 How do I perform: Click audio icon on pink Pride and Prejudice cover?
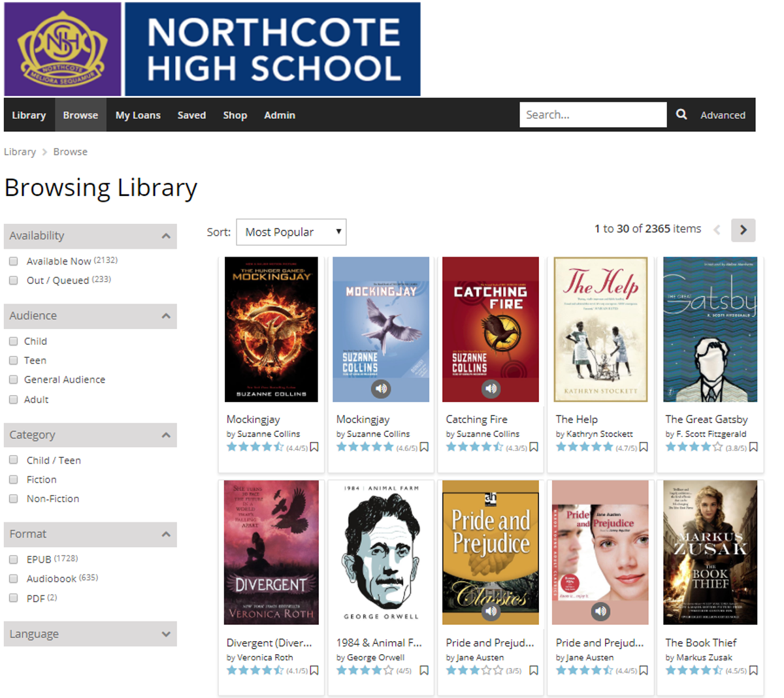(600, 612)
